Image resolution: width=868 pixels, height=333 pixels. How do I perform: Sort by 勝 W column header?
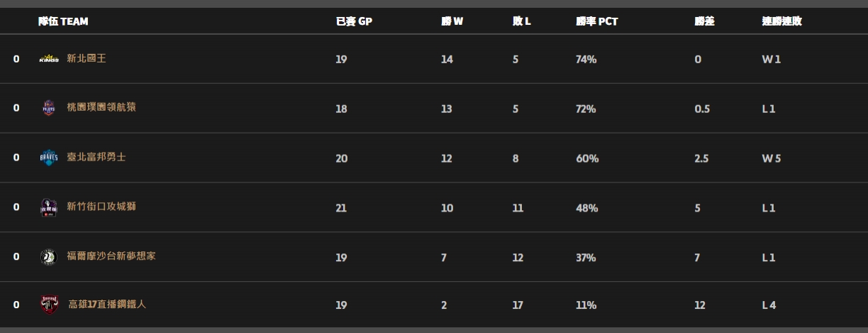452,21
